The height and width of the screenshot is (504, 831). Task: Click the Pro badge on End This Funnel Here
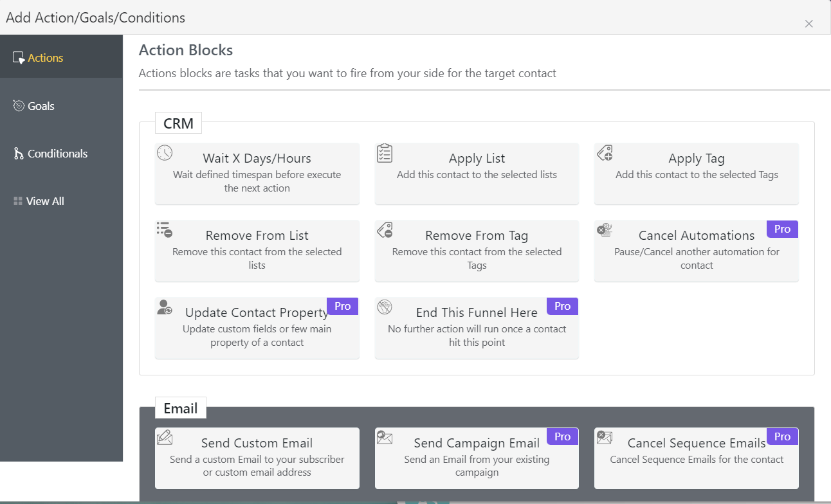(563, 306)
